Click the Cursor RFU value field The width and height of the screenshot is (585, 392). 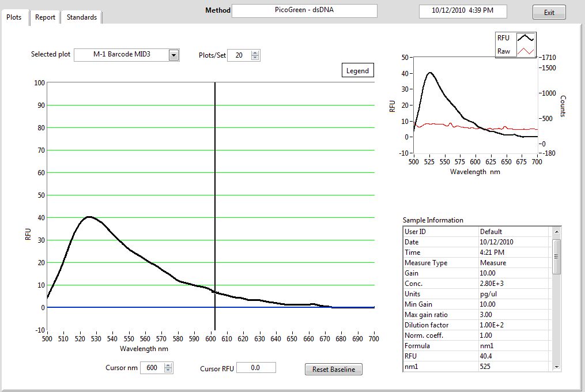(x=256, y=368)
